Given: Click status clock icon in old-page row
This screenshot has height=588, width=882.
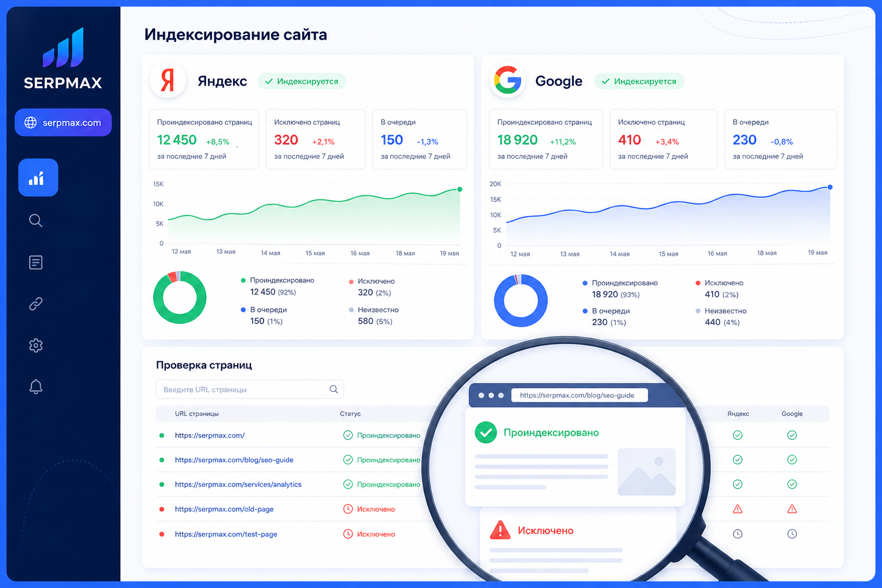Looking at the screenshot, I should tap(348, 509).
